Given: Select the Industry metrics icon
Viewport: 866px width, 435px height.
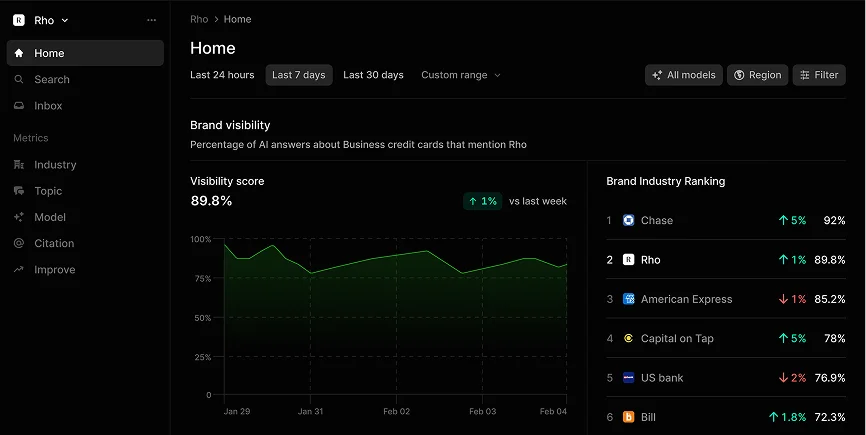Looking at the screenshot, I should pos(19,165).
